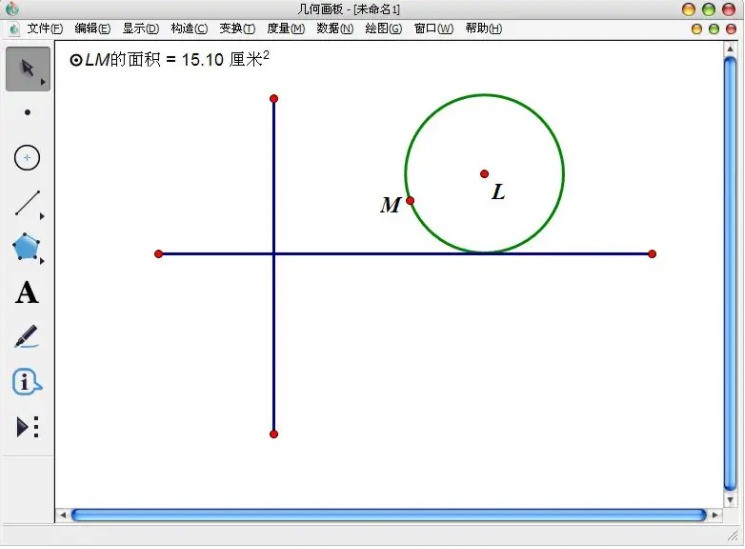Image resolution: width=745 pixels, height=549 pixels.
Task: Select the Compass circle tool
Action: click(x=27, y=158)
